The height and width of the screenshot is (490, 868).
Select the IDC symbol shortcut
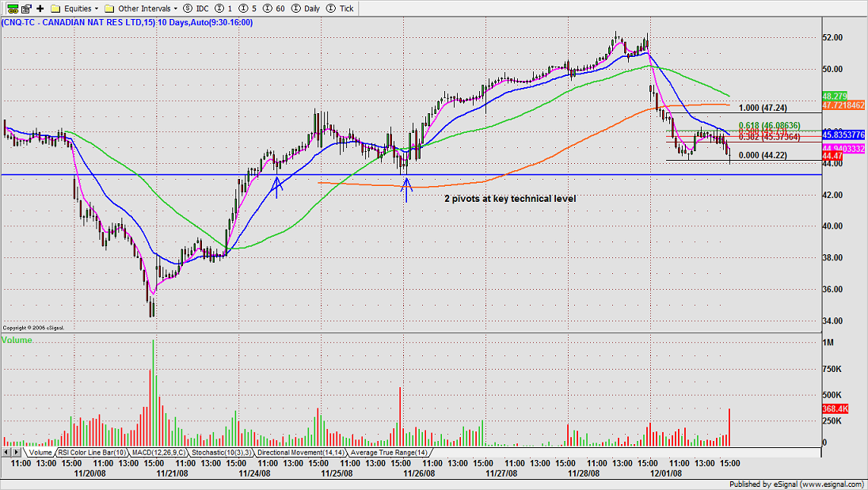(x=196, y=8)
